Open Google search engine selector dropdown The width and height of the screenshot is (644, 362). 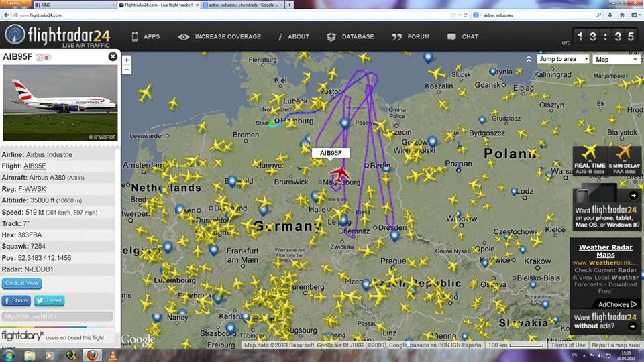(x=477, y=15)
